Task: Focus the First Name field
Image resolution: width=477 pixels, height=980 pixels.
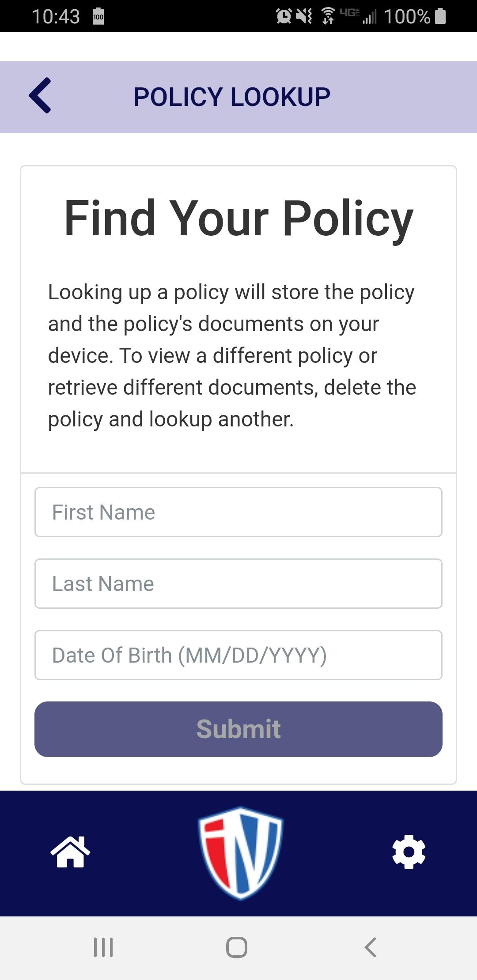Action: 238,512
